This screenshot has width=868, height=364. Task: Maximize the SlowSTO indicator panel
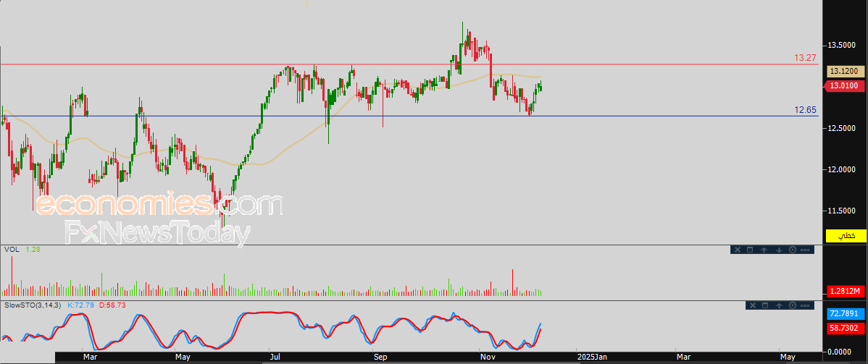coord(765,305)
